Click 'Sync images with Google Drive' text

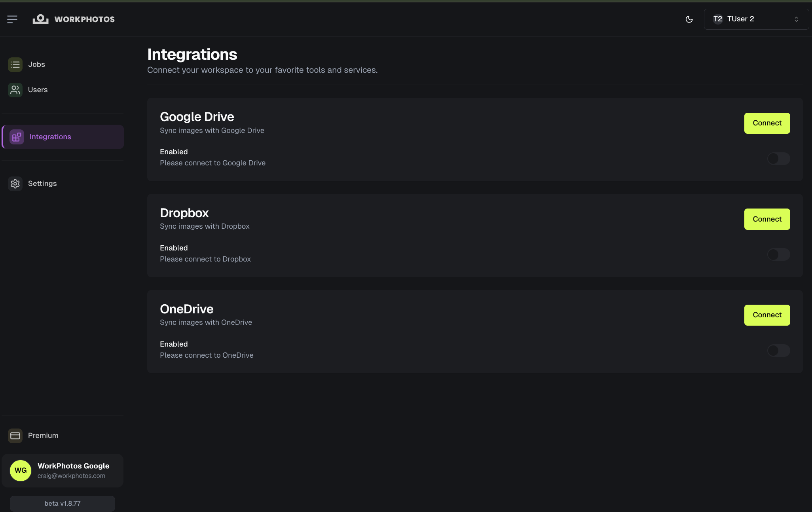click(212, 131)
